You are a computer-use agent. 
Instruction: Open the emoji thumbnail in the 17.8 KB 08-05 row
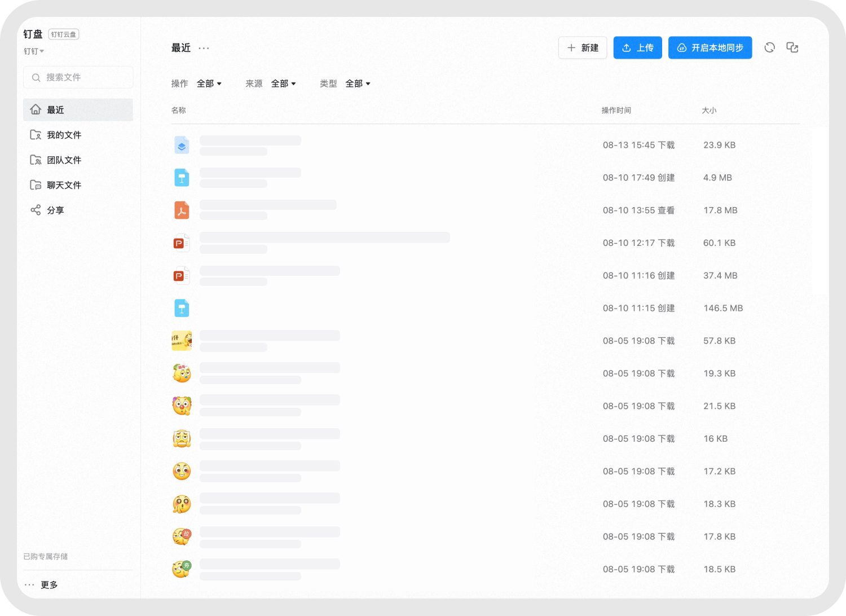pyautogui.click(x=182, y=536)
